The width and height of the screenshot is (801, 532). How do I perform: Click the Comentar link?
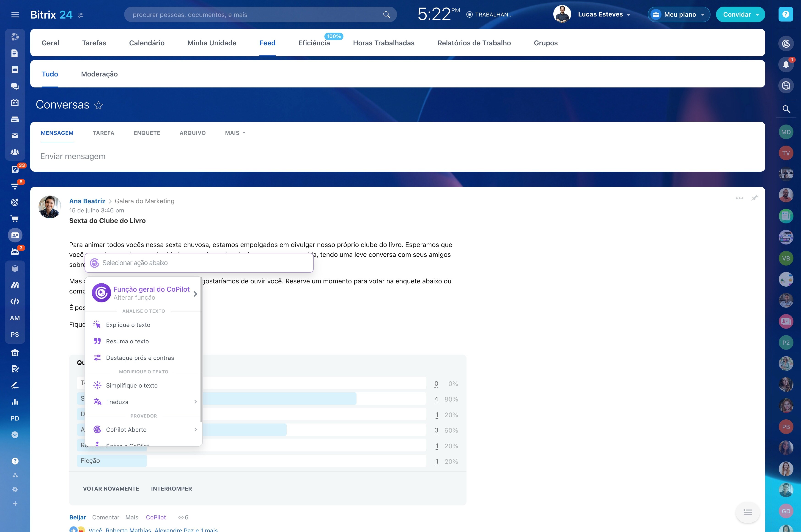(x=106, y=517)
